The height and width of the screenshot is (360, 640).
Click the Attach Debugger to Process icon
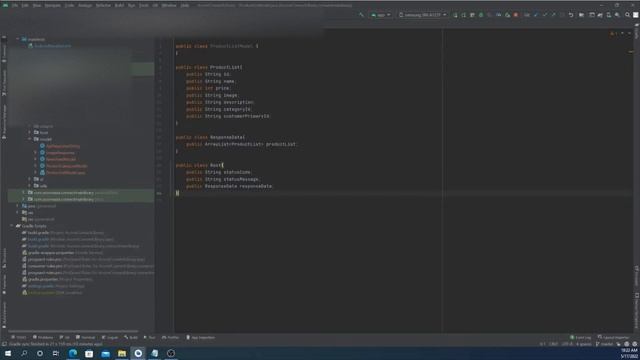point(507,15)
